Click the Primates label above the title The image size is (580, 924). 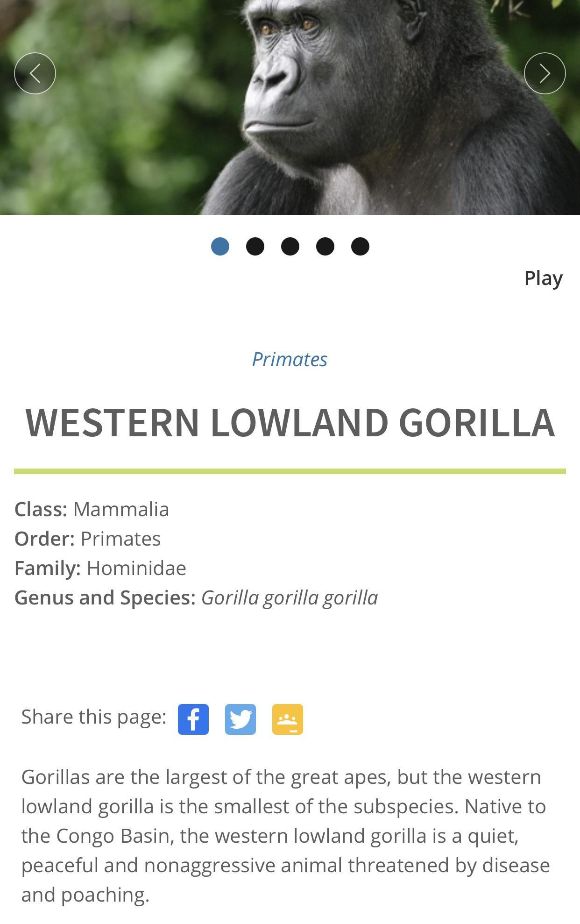tap(290, 359)
